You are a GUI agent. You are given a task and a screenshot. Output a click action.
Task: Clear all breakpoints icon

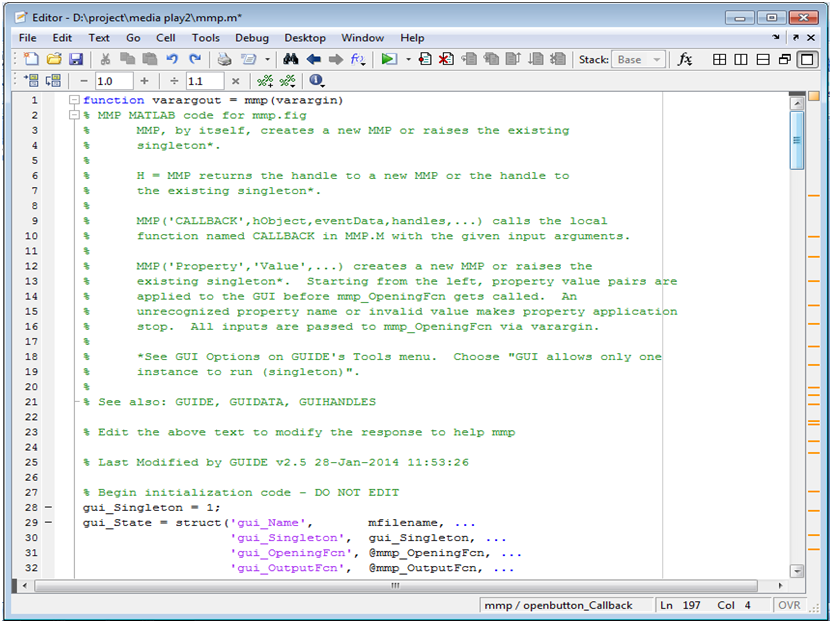[446, 59]
